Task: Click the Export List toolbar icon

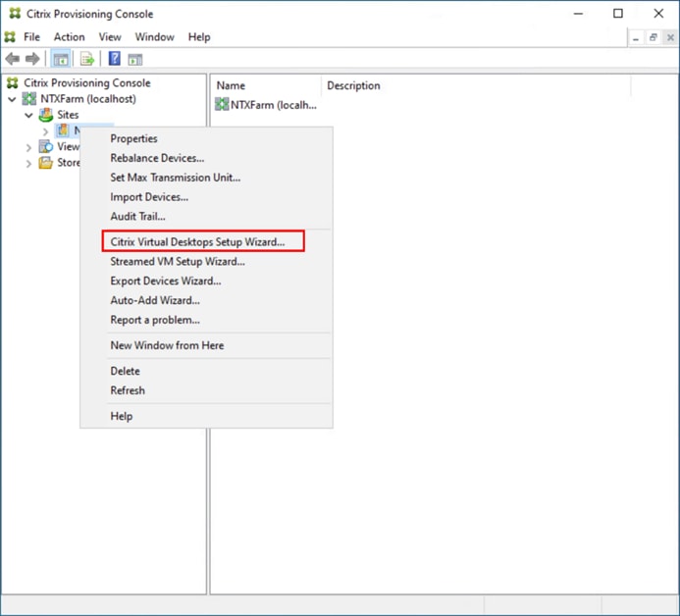Action: click(x=86, y=59)
